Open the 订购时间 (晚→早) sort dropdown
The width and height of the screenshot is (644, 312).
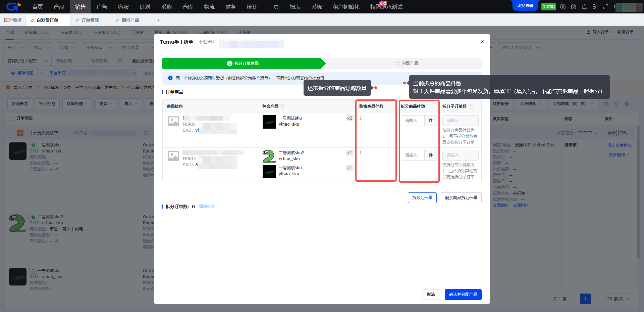[573, 104]
